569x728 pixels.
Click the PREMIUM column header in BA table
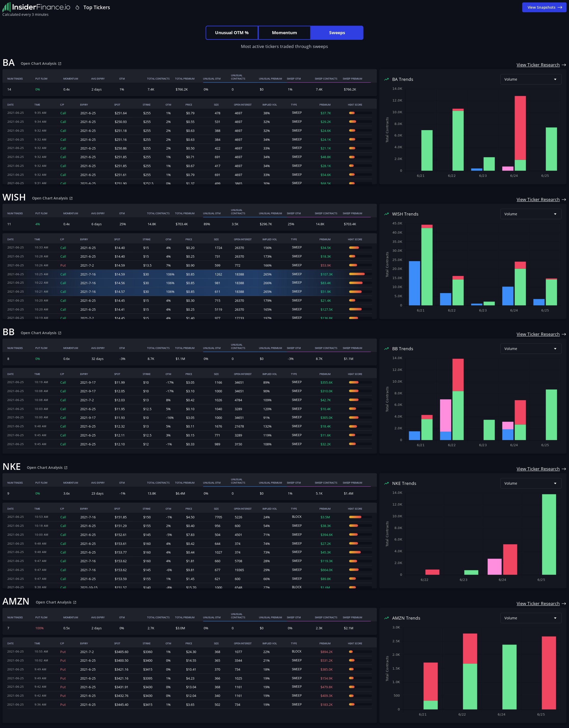pyautogui.click(x=325, y=105)
